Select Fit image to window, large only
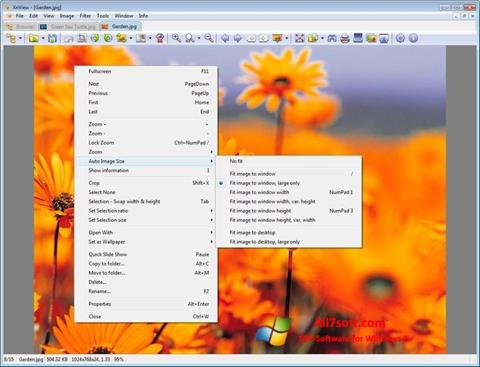 pos(289,183)
